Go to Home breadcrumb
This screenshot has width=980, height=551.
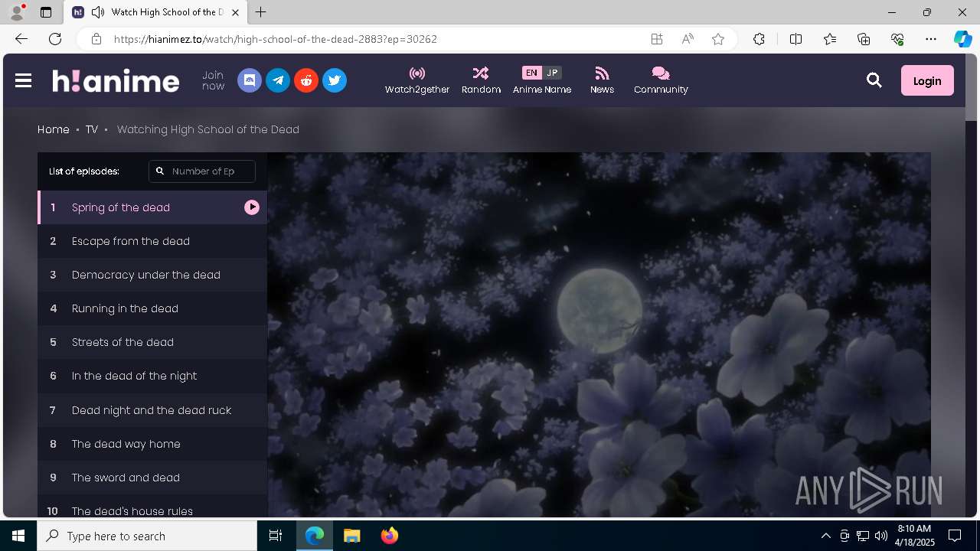point(54,129)
